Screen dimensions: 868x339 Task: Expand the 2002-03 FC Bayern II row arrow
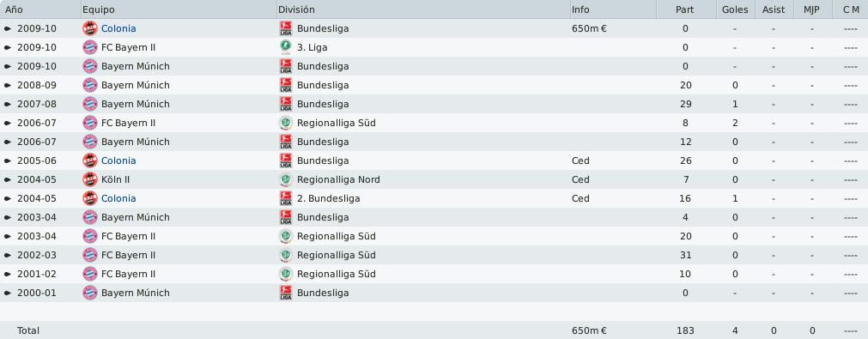[8, 255]
